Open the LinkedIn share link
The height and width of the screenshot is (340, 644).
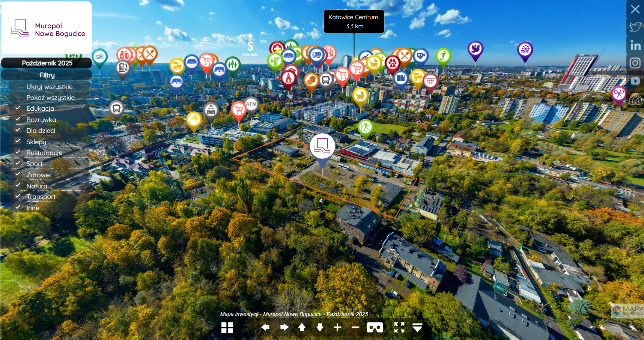(635, 45)
